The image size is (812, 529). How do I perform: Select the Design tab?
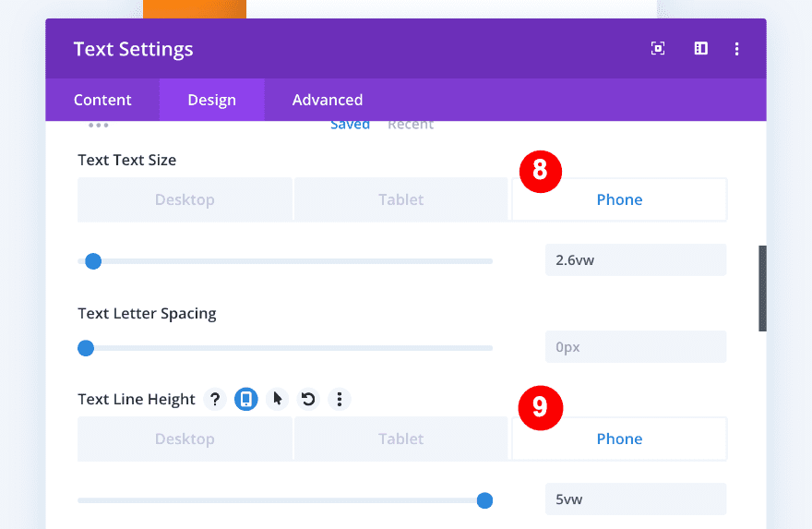tap(211, 100)
